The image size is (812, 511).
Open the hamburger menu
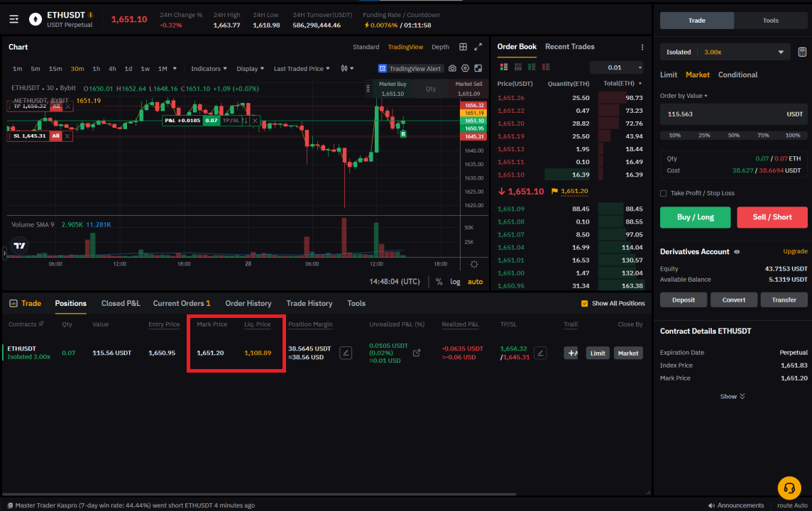tap(14, 19)
